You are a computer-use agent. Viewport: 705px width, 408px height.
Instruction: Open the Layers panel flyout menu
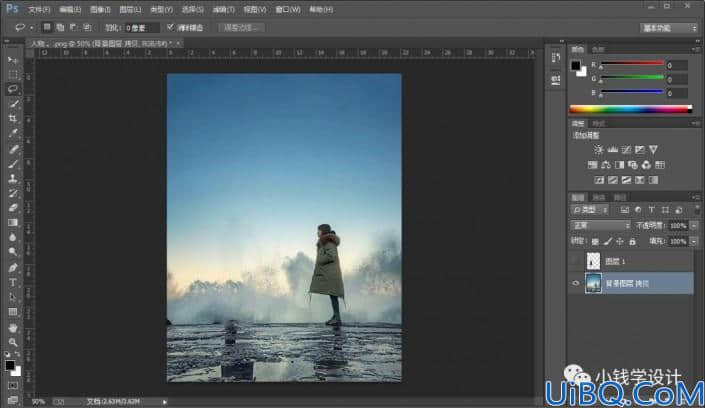click(x=695, y=197)
